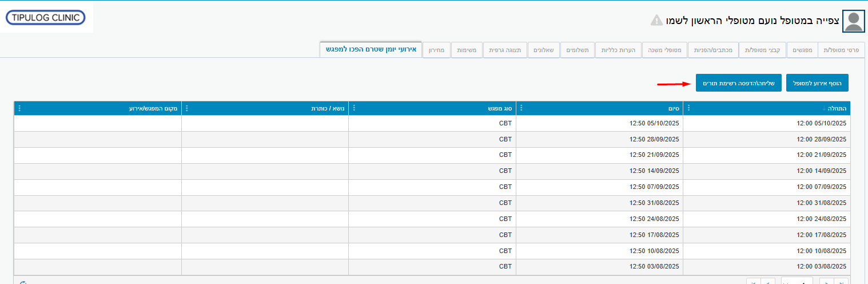Click end cell 12:50 28/09/2025

599,139
